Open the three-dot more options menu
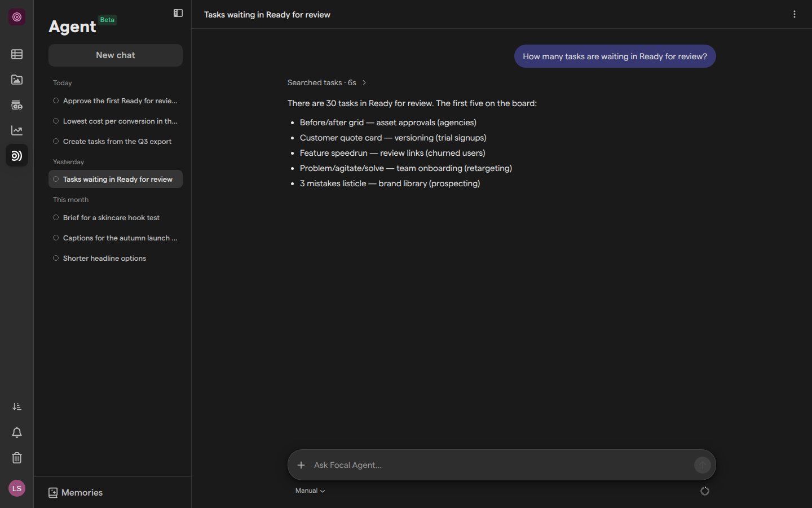Screen dimensions: 812x508 click(795, 14)
